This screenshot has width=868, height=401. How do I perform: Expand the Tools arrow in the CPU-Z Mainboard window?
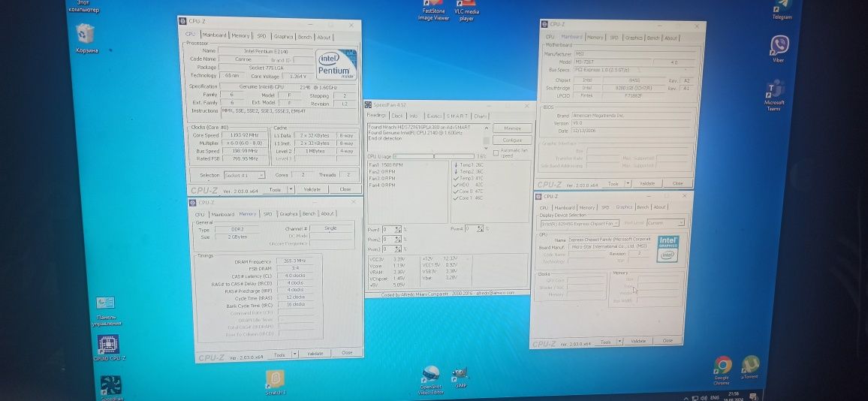click(x=627, y=183)
